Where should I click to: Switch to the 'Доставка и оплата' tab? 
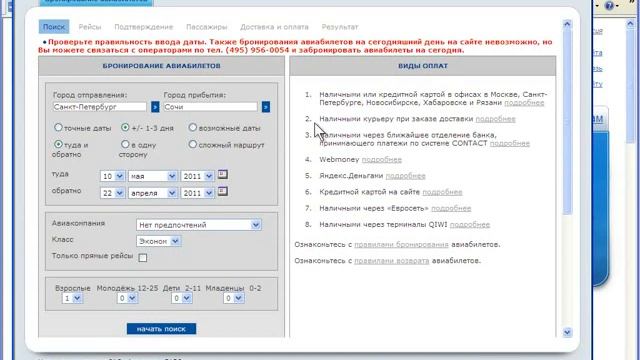tap(274, 27)
